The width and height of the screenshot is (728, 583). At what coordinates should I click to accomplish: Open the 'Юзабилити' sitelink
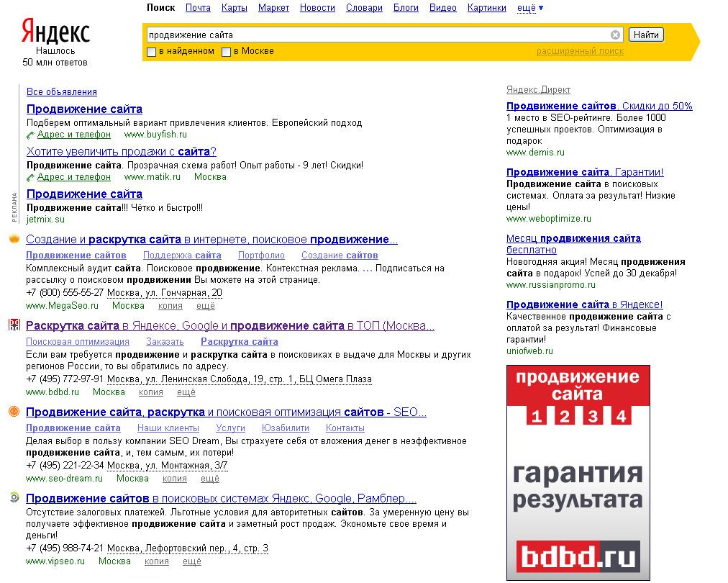[x=286, y=428]
